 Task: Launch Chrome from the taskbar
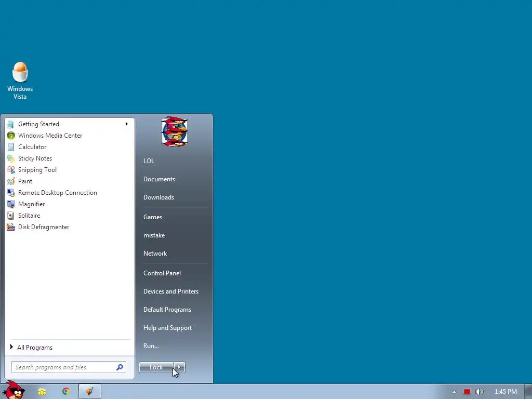coord(66,392)
